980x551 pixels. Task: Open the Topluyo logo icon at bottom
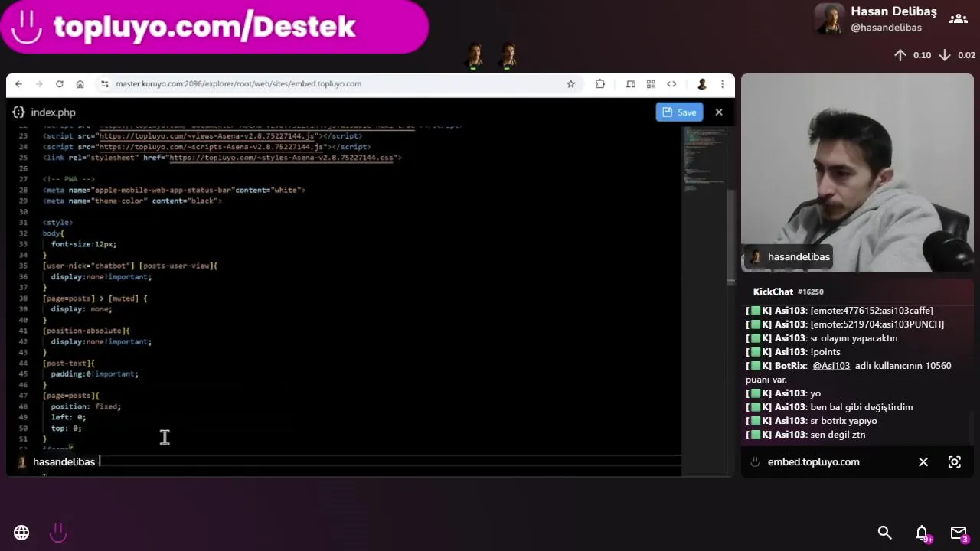point(58,533)
